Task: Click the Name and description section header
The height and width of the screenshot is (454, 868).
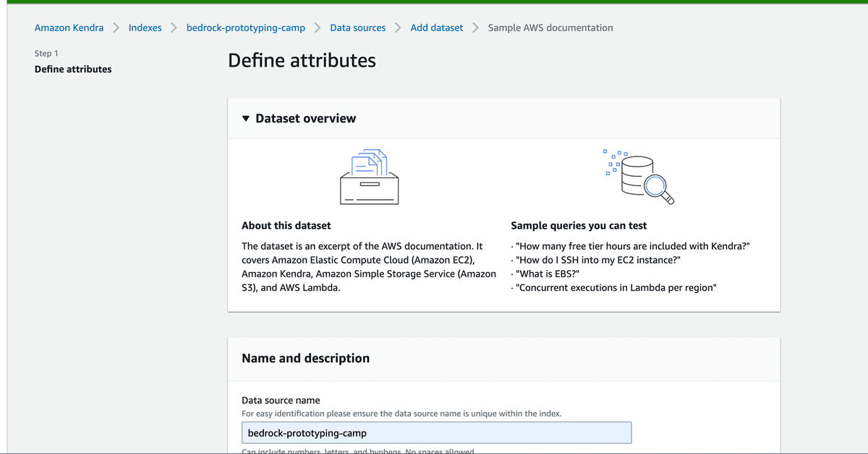Action: pos(305,358)
